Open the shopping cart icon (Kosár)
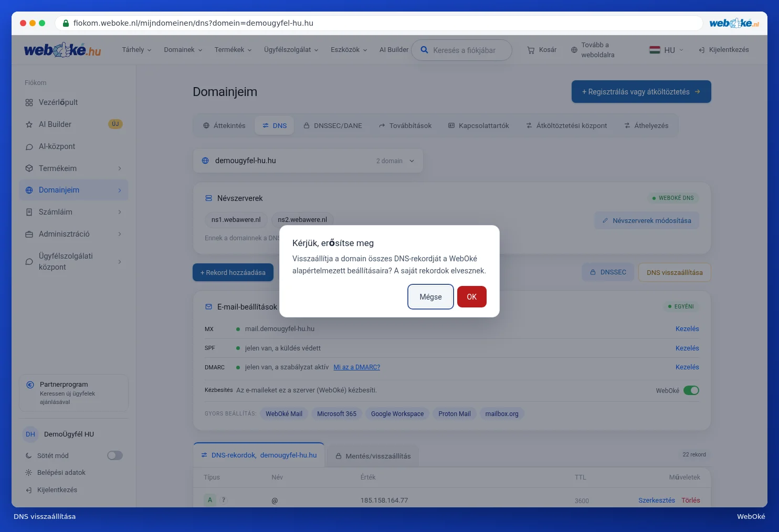This screenshot has height=532, width=779. click(531, 50)
